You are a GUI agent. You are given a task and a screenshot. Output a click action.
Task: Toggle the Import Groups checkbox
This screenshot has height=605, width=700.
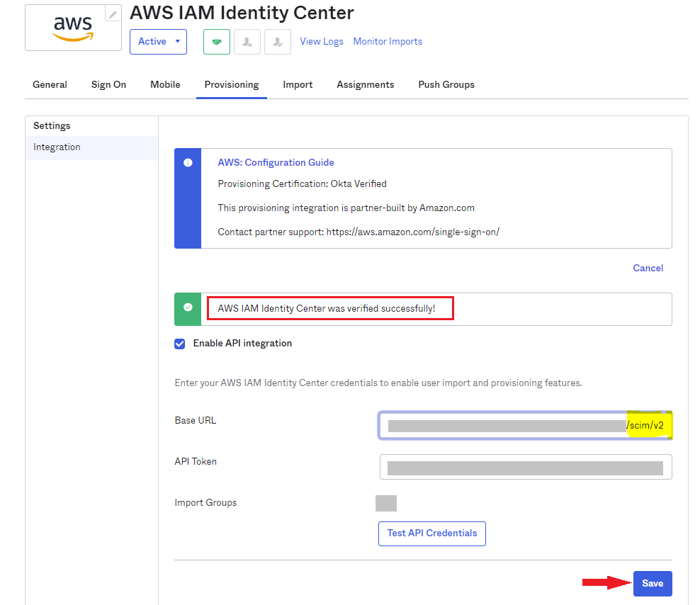(385, 503)
